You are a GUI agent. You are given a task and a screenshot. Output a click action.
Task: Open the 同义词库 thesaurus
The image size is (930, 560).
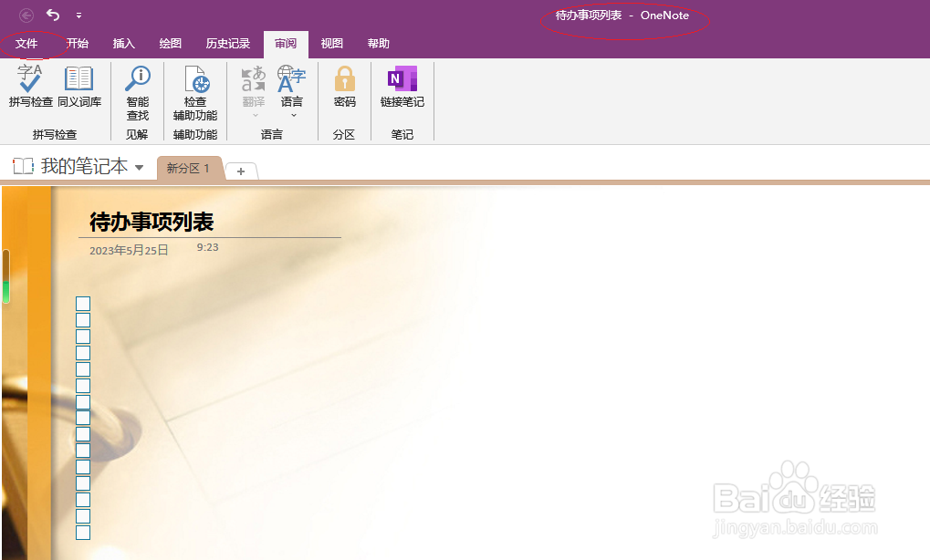79,86
